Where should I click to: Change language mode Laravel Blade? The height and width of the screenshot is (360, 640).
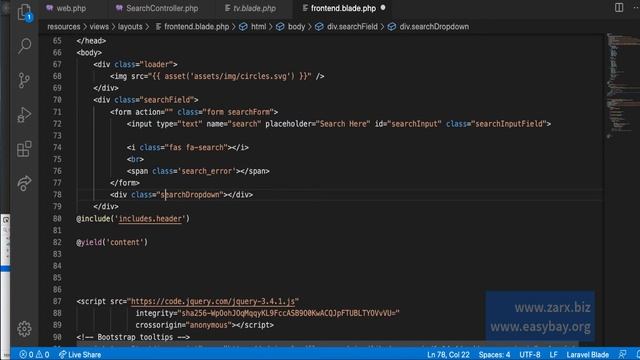pyautogui.click(x=587, y=354)
